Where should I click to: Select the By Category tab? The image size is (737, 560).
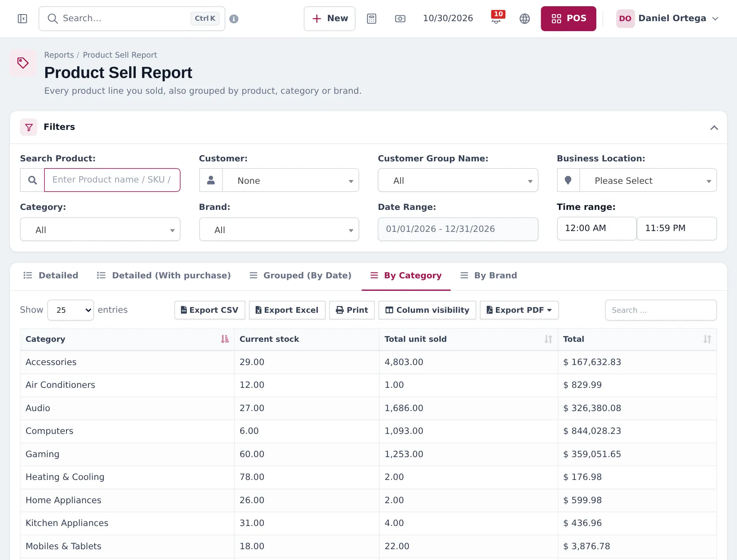pos(406,275)
